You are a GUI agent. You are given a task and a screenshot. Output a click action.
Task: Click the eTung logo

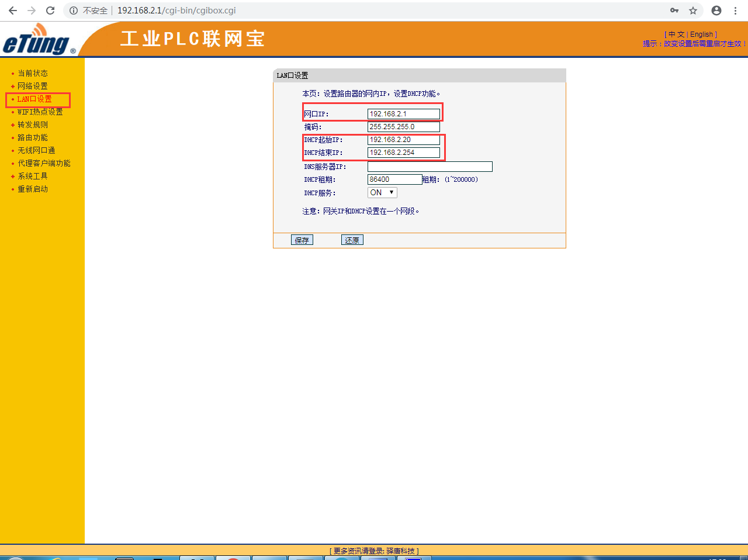click(39, 40)
